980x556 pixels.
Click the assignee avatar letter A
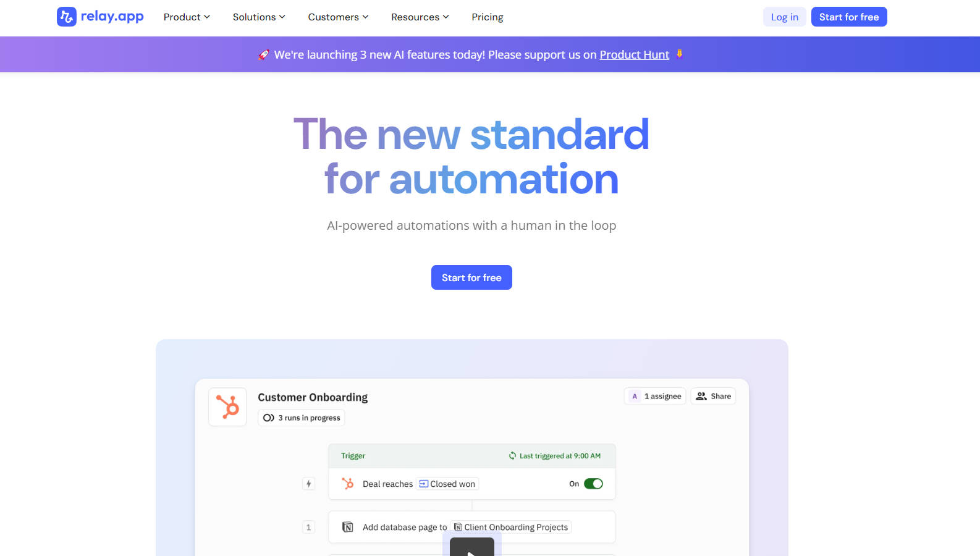click(635, 396)
